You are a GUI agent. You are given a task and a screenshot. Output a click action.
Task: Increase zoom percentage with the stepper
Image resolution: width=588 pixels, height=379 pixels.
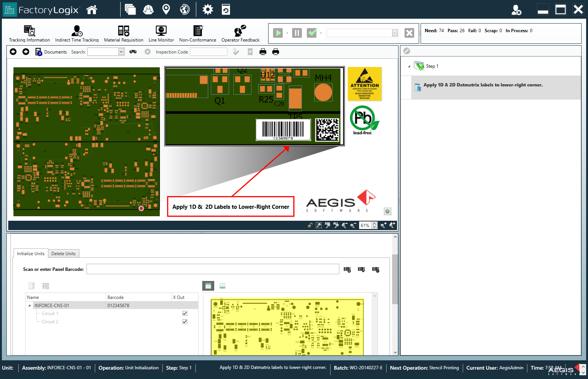(x=374, y=224)
